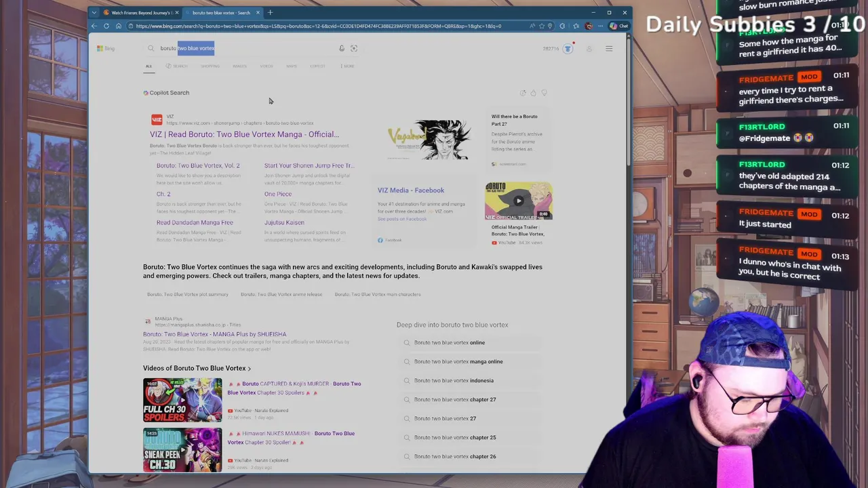Switch to the Copilot tab
The height and width of the screenshot is (488, 868).
coord(317,66)
